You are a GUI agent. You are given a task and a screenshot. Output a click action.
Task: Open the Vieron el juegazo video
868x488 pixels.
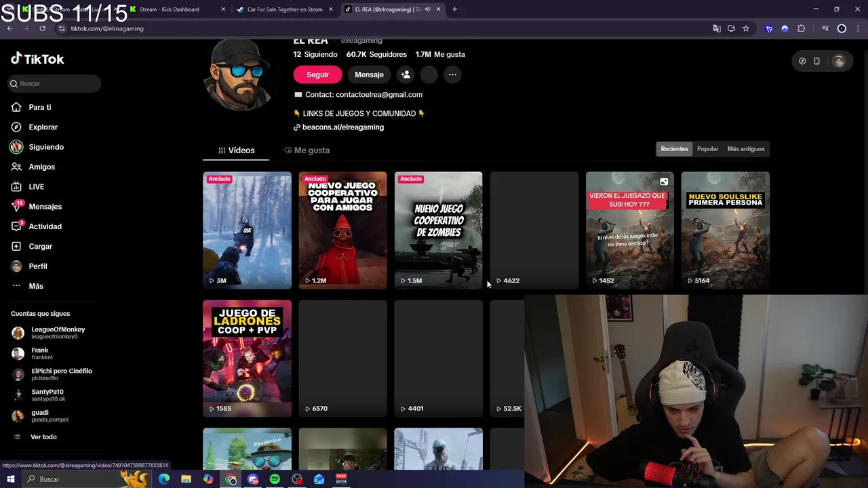coord(629,230)
